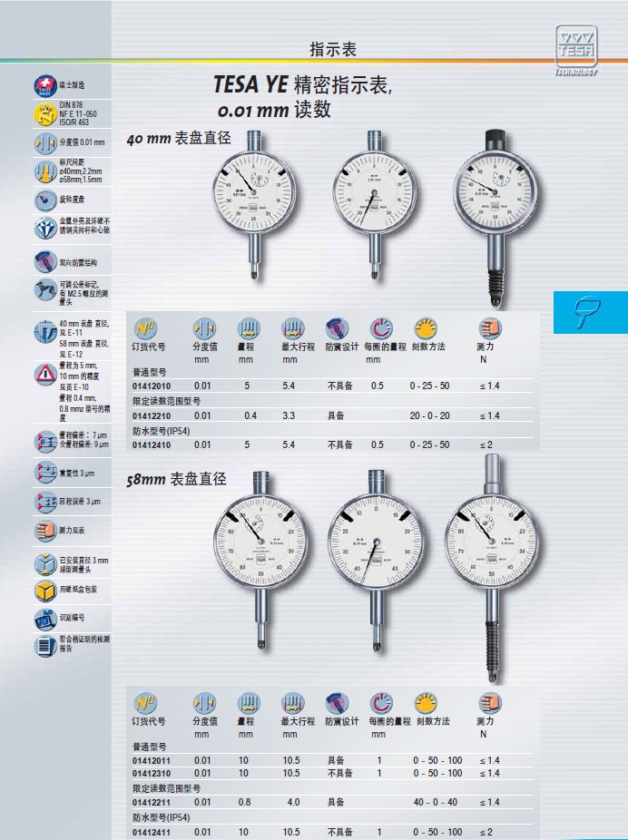The image size is (628, 840).
Task: Click the 刻数方法 sun icon in 40 mm table
Action: pyautogui.click(x=426, y=327)
